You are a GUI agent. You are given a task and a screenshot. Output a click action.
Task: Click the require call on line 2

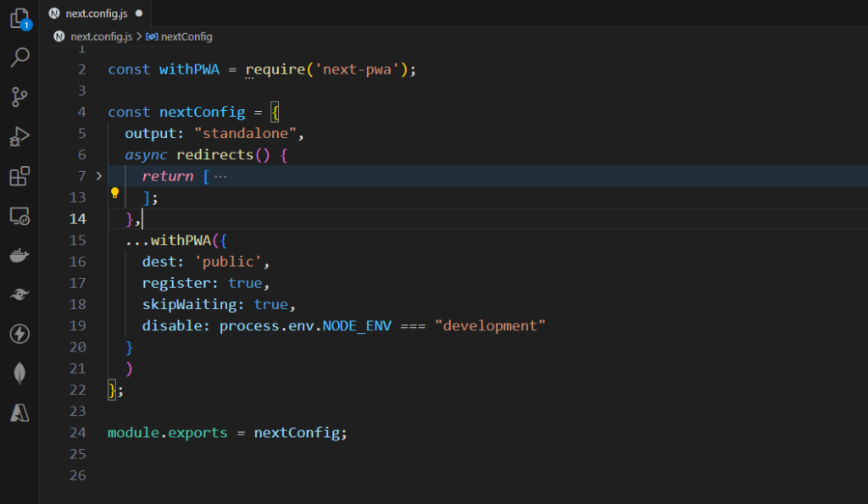click(x=275, y=69)
